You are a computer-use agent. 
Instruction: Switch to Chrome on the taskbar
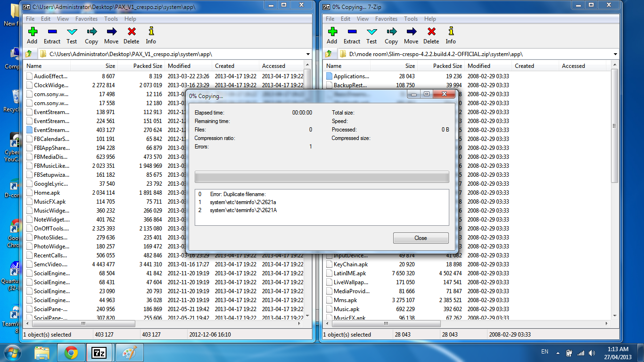tap(71, 353)
